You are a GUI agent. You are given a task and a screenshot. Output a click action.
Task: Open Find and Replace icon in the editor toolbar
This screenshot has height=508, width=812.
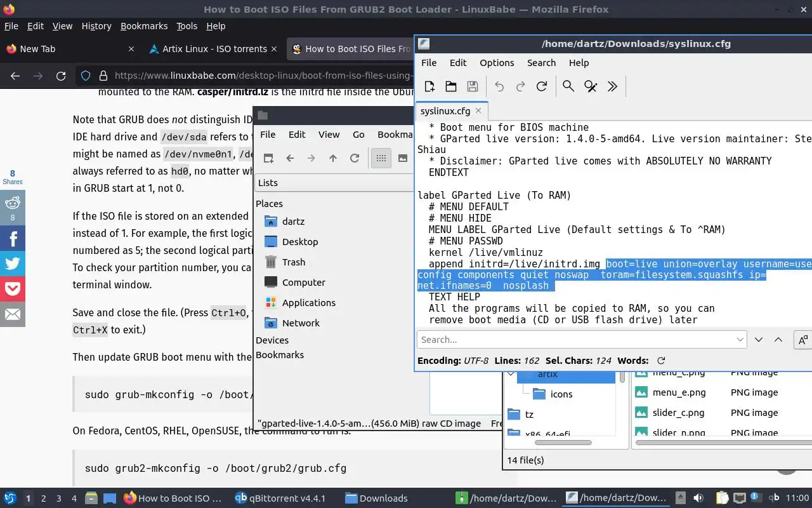591,86
